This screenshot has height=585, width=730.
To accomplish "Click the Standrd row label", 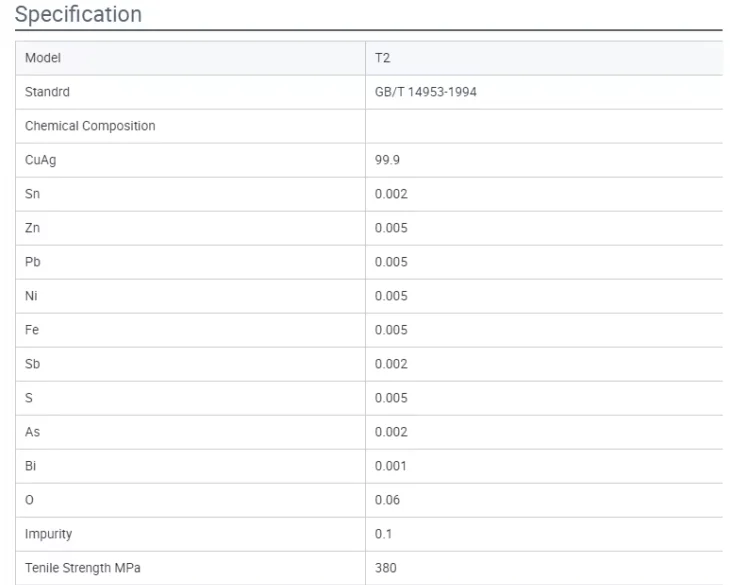I will [x=46, y=93].
